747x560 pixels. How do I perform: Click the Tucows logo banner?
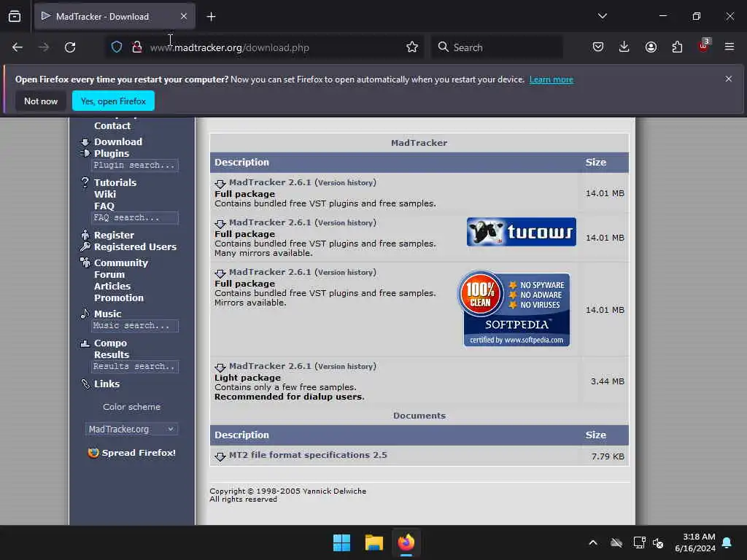521,232
